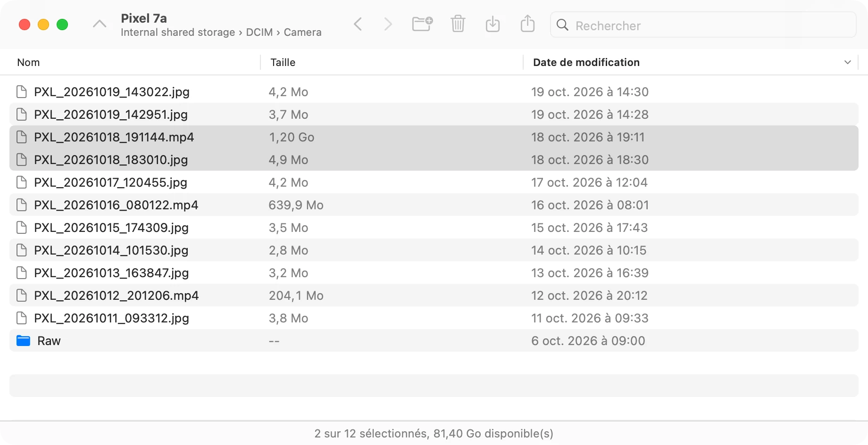The image size is (868, 445).
Task: Click the file icon of PXL_20261011_093312.jpg
Action: [x=22, y=318]
